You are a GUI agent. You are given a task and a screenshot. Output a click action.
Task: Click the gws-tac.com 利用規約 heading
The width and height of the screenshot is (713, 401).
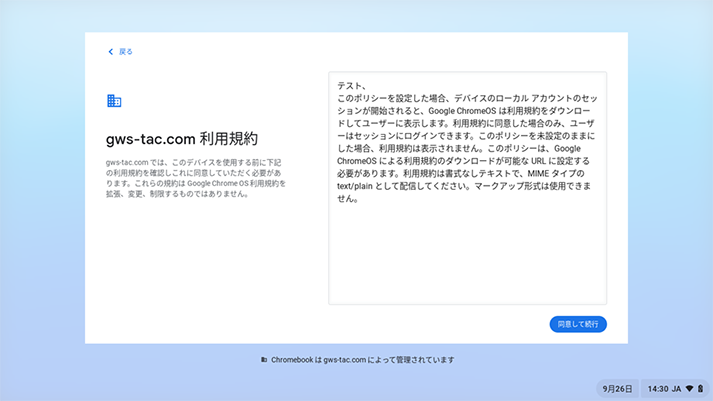(182, 139)
